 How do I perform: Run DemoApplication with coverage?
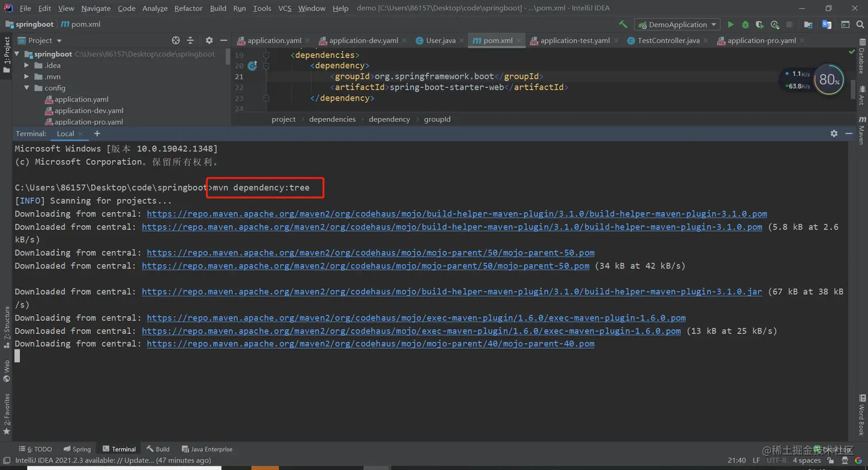coord(759,25)
